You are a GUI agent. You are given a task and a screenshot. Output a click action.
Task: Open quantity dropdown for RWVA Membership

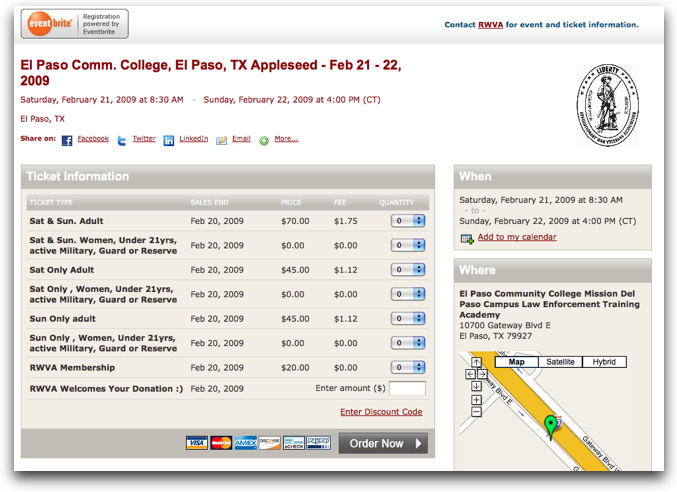408,367
